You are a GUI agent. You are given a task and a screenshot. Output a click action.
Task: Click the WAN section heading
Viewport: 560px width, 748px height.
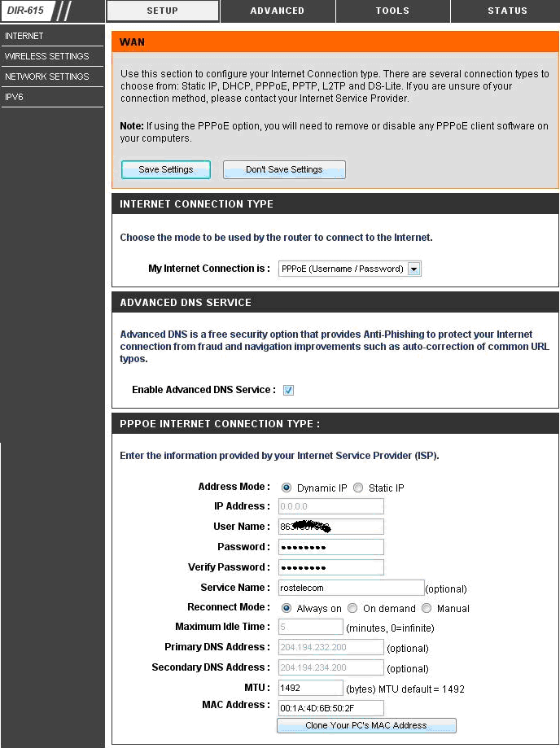(132, 42)
